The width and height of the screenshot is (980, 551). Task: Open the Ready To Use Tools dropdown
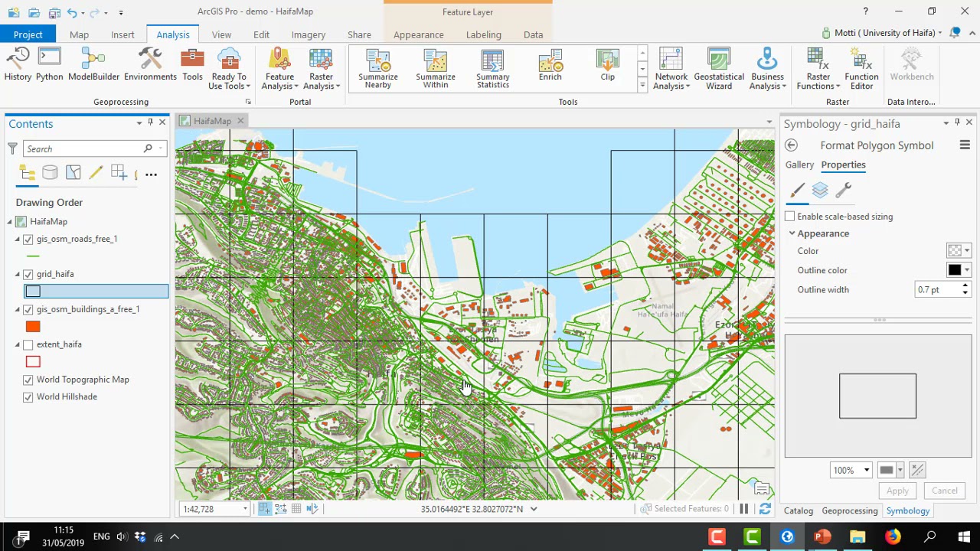(x=229, y=69)
